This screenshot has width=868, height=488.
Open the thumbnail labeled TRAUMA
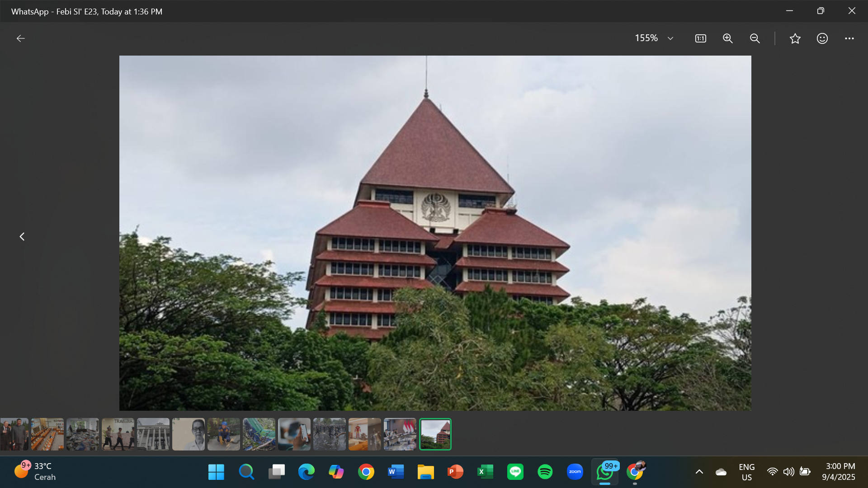118,434
